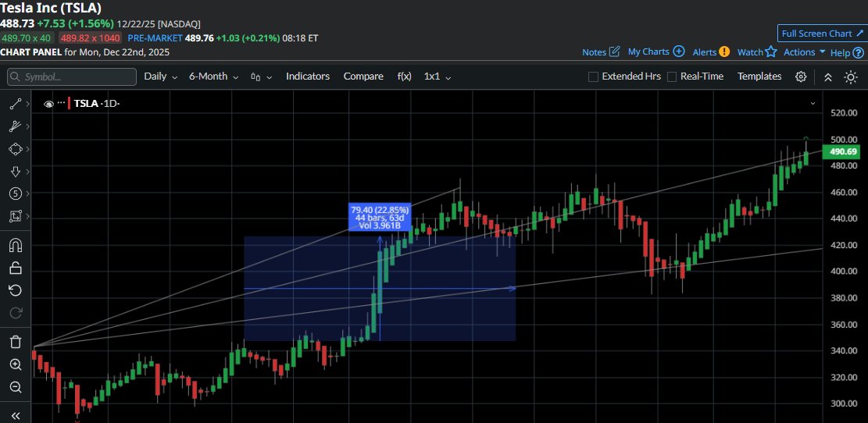
Task: Click the TSLA 1D legend label
Action: (x=98, y=103)
